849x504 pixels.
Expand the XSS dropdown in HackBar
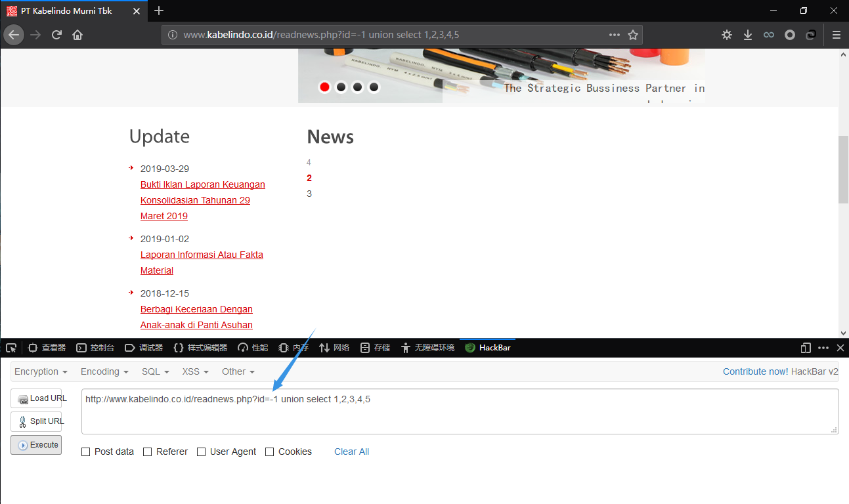[195, 371]
